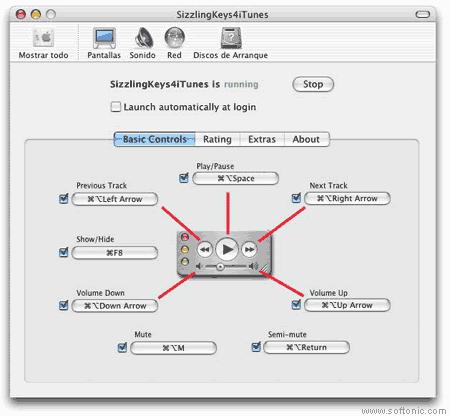This screenshot has height=416, width=450.
Task: Click the rewind button on mini player
Action: [x=205, y=249]
